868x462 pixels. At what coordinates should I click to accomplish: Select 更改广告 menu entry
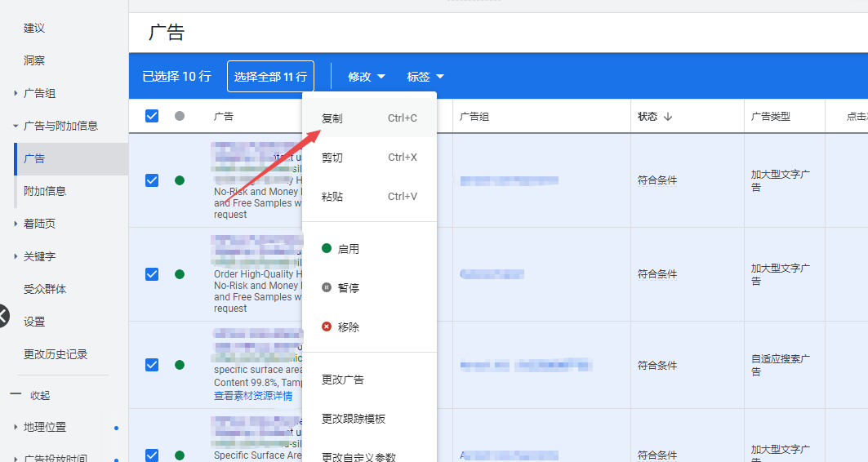coord(369,380)
